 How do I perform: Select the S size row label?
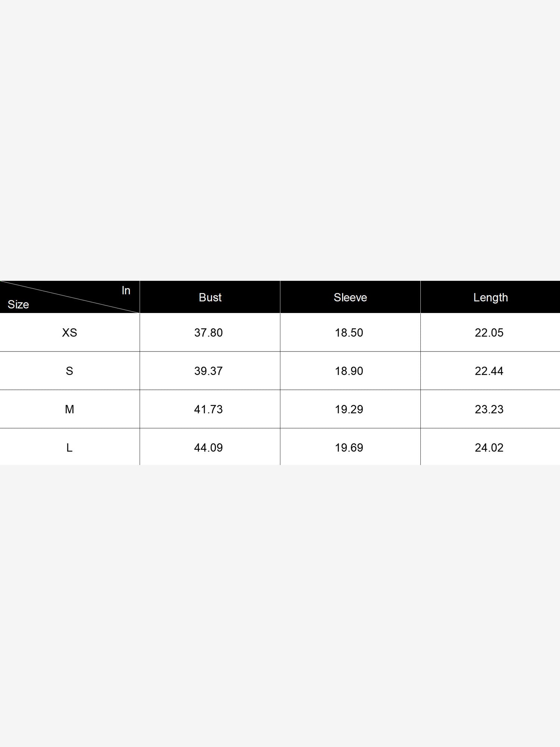point(69,371)
